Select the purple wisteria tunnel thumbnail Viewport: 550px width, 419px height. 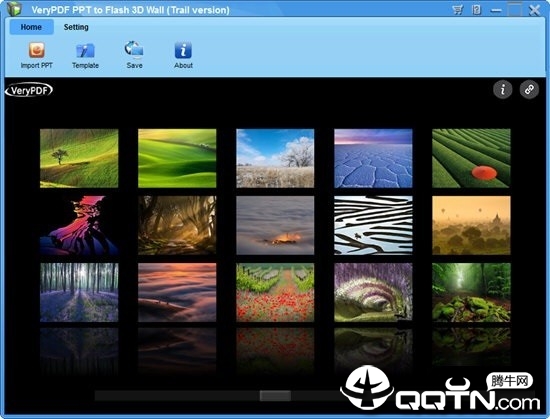[x=373, y=292]
